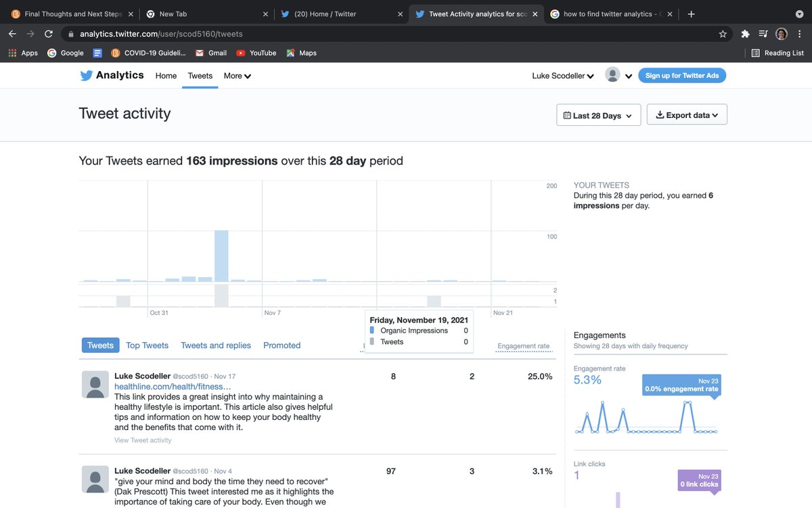Open Luke Scodeller name on Nov 4 tweet
This screenshot has width=812, height=508.
142,471
